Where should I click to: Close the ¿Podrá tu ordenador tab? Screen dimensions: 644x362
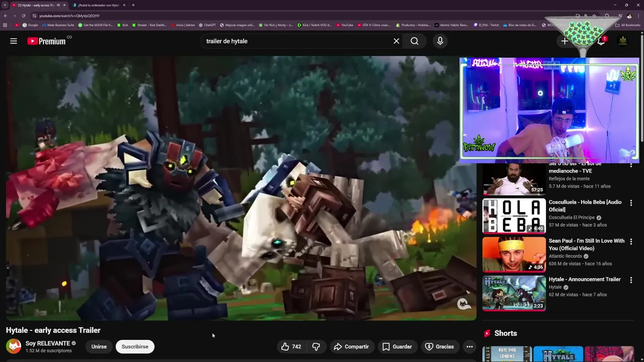124,5
